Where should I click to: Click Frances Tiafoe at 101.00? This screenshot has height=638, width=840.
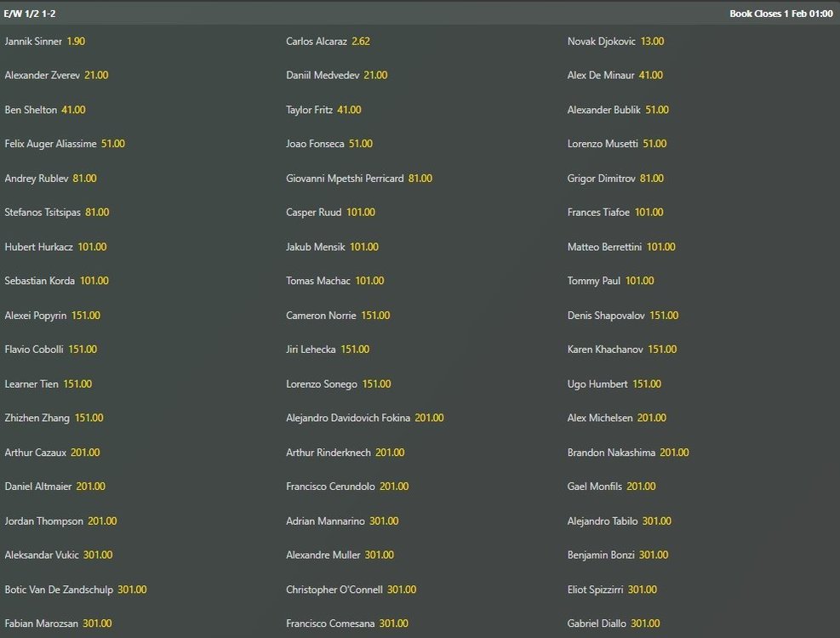click(x=649, y=213)
